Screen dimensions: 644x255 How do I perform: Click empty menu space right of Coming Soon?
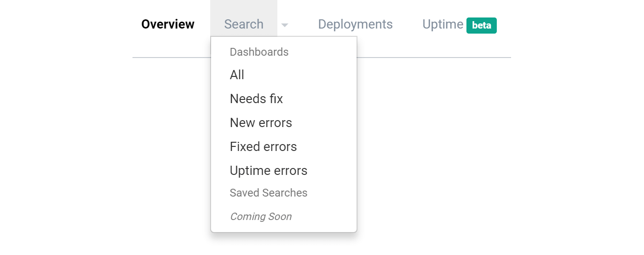(x=324, y=216)
